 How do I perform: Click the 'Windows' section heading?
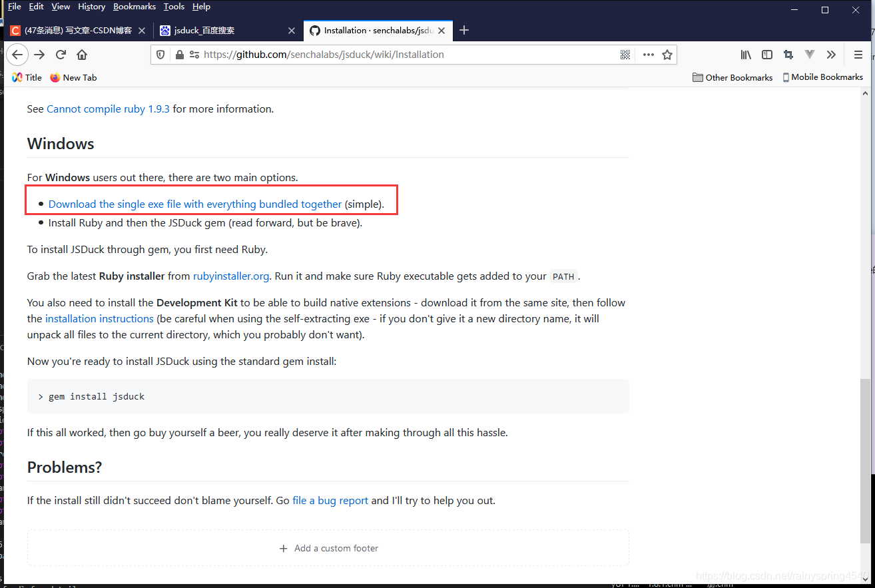(x=61, y=144)
